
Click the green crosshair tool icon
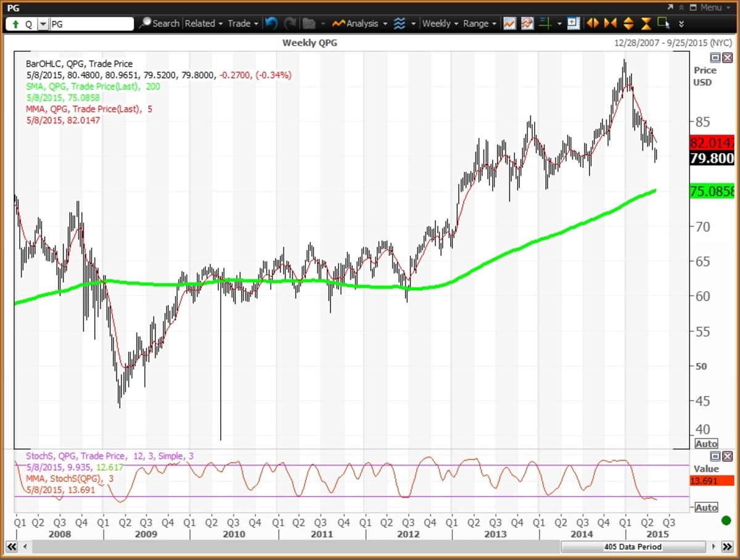coord(545,23)
